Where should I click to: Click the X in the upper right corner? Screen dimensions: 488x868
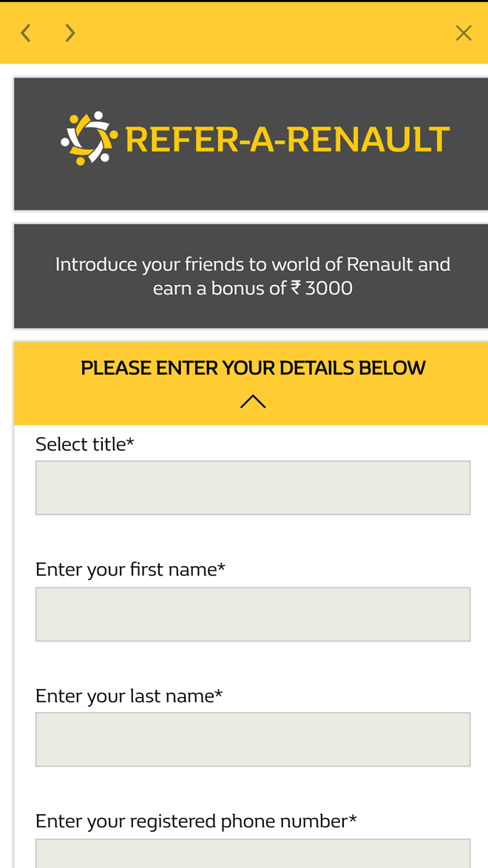pos(464,32)
